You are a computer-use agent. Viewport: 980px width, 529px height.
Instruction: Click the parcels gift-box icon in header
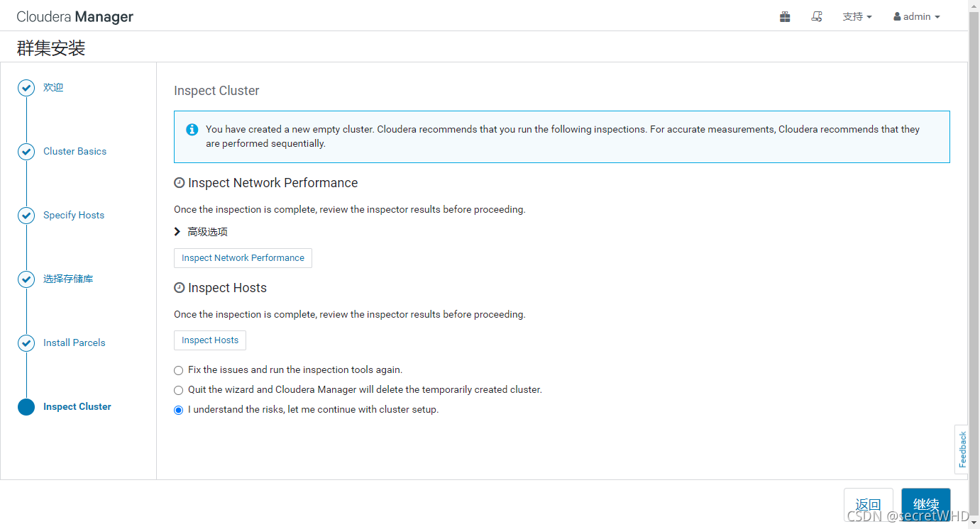pyautogui.click(x=785, y=16)
